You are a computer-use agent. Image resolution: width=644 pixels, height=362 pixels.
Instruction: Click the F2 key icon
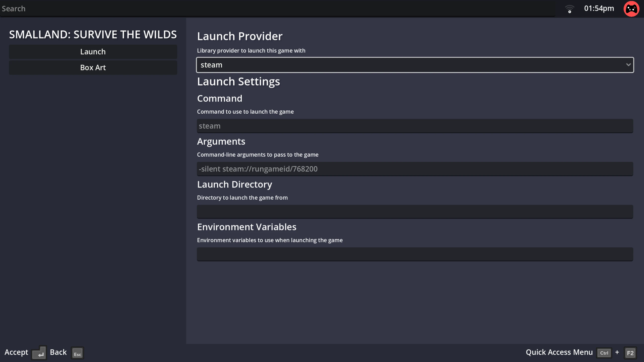pos(630,353)
